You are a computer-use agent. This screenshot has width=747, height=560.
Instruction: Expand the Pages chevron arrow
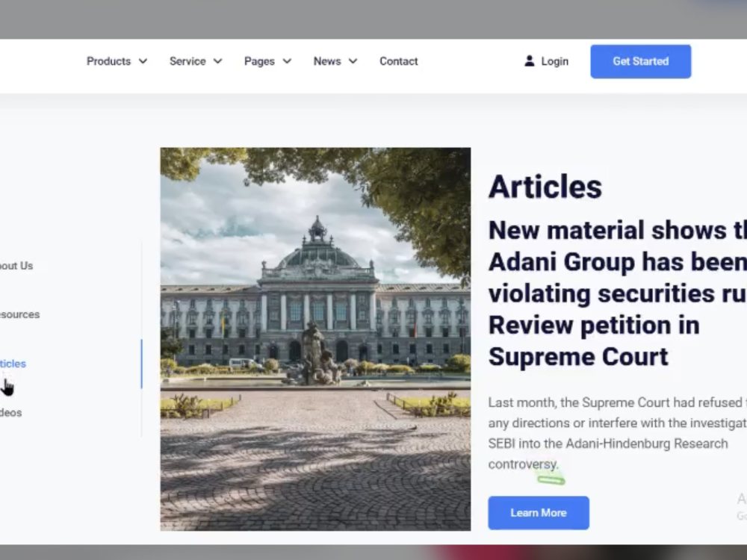click(287, 61)
